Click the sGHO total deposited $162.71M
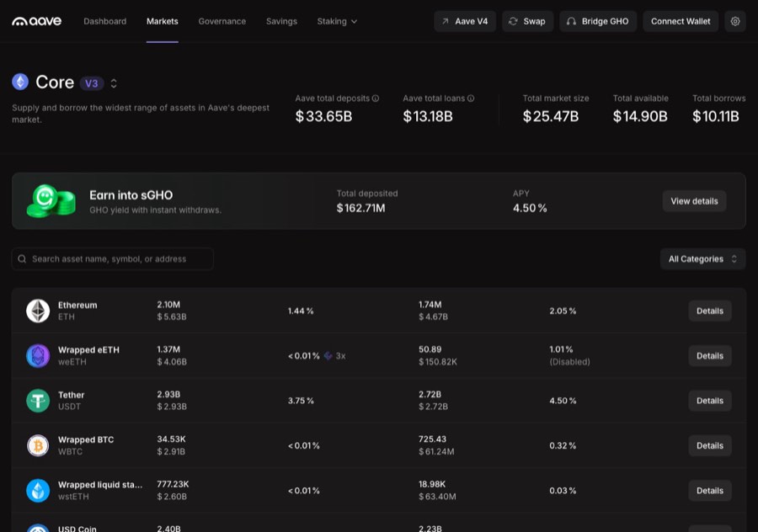This screenshot has height=532, width=758. 360,208
